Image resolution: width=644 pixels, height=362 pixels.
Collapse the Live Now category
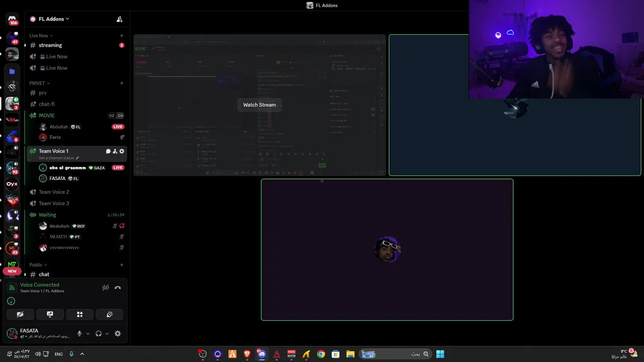[x=40, y=36]
